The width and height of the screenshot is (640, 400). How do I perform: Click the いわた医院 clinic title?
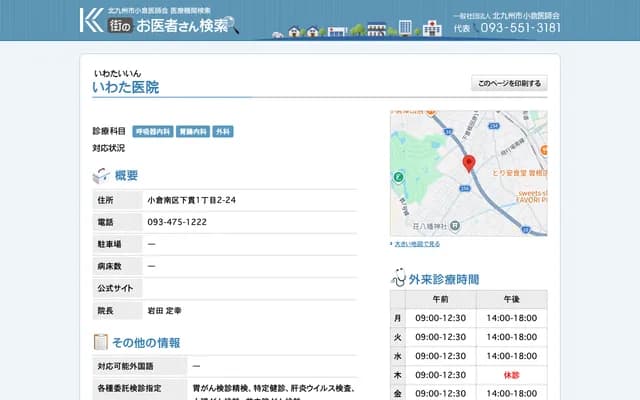125,88
